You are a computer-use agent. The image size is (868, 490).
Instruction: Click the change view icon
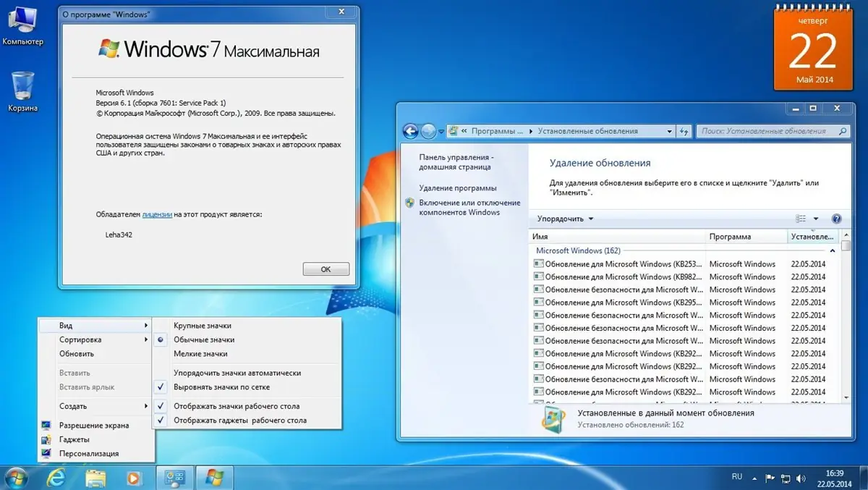point(801,219)
